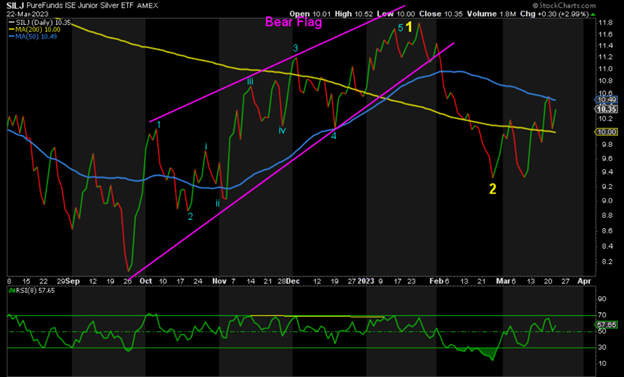Image resolution: width=624 pixels, height=377 pixels.
Task: Click the RSI(8) 57.65 indicator label
Action: point(33,291)
